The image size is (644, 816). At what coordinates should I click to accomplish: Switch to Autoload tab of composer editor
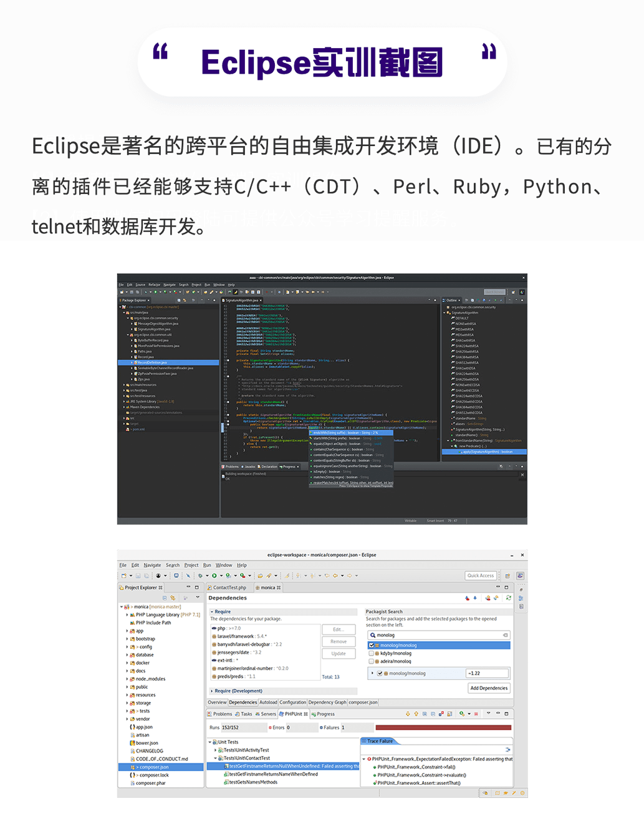[268, 702]
